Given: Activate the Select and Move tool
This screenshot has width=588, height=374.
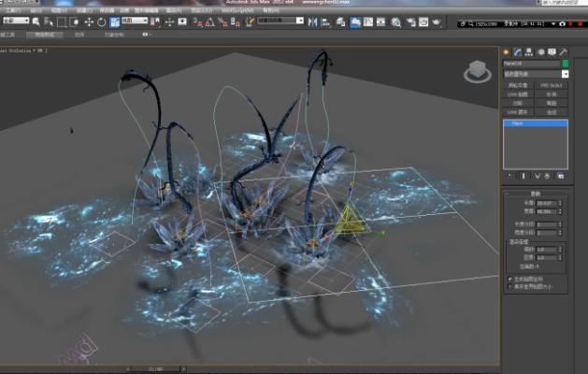Looking at the screenshot, I should tap(89, 22).
